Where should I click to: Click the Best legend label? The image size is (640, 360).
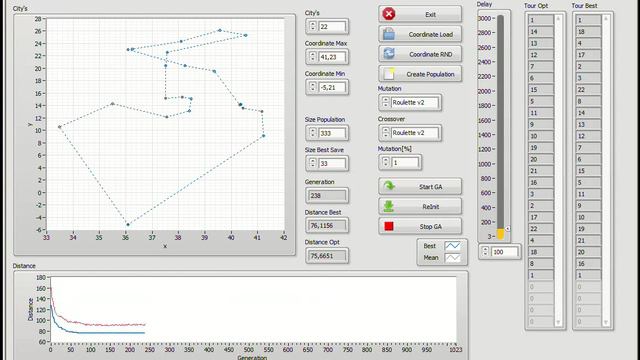tap(429, 246)
